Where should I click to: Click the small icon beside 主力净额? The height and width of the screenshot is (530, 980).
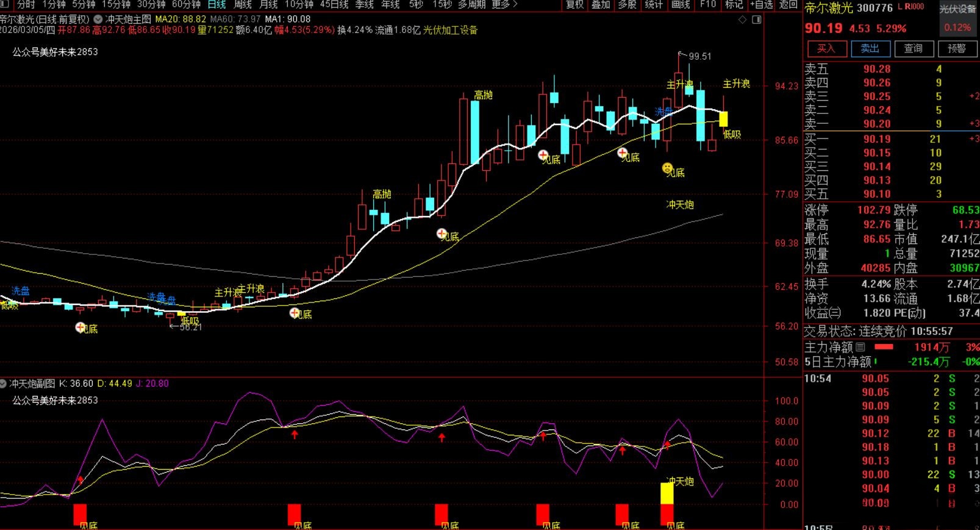[860, 347]
